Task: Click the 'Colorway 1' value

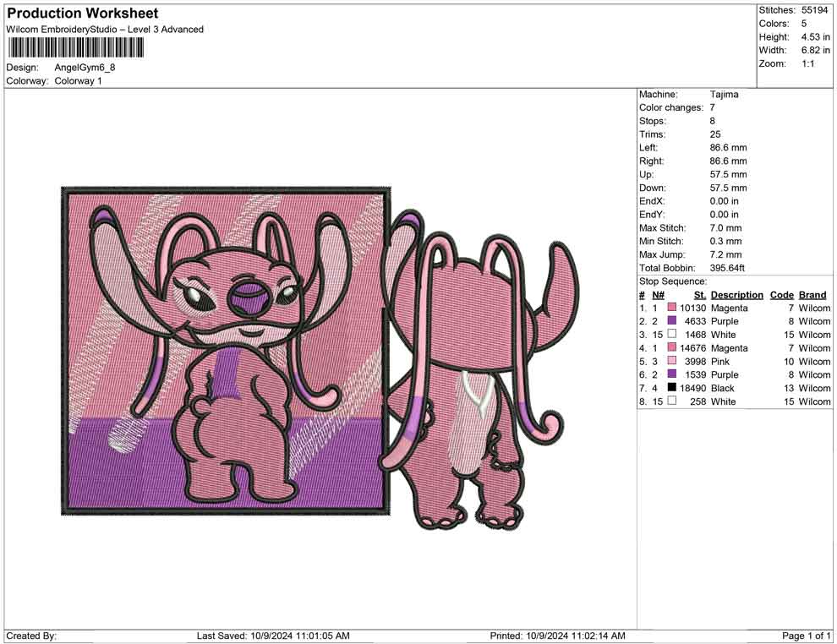Action: [x=78, y=81]
